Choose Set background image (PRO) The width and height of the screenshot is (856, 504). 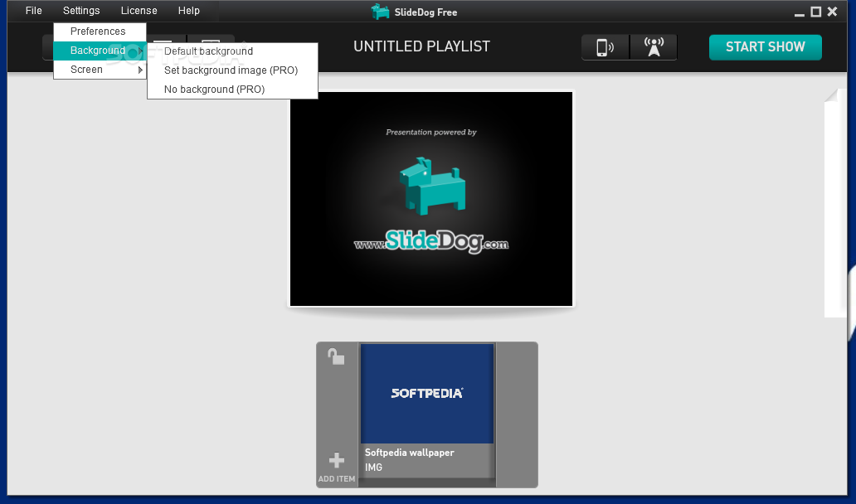232,70
